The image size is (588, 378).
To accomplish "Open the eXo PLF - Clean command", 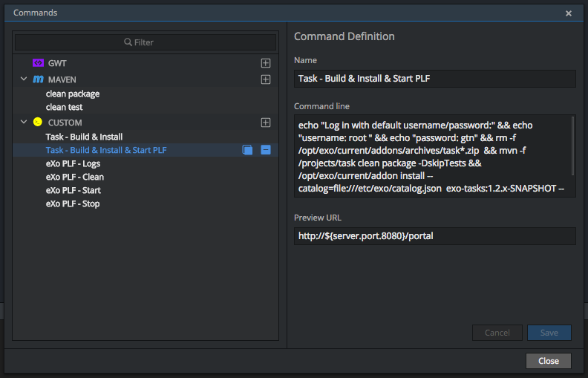I will pos(75,177).
